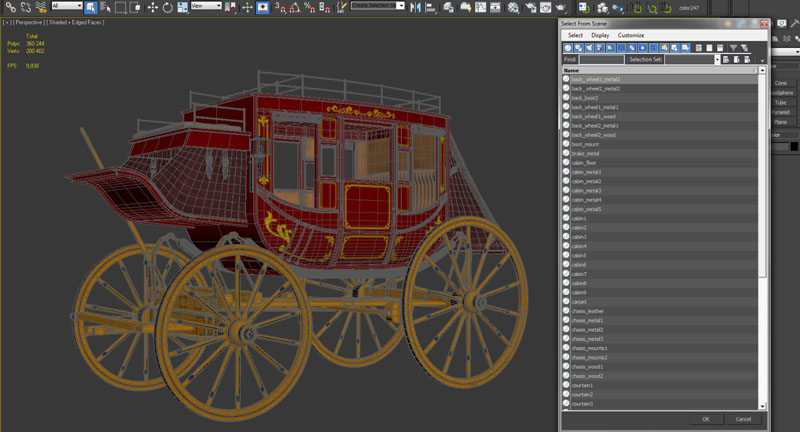Click the Find text field

[602, 59]
